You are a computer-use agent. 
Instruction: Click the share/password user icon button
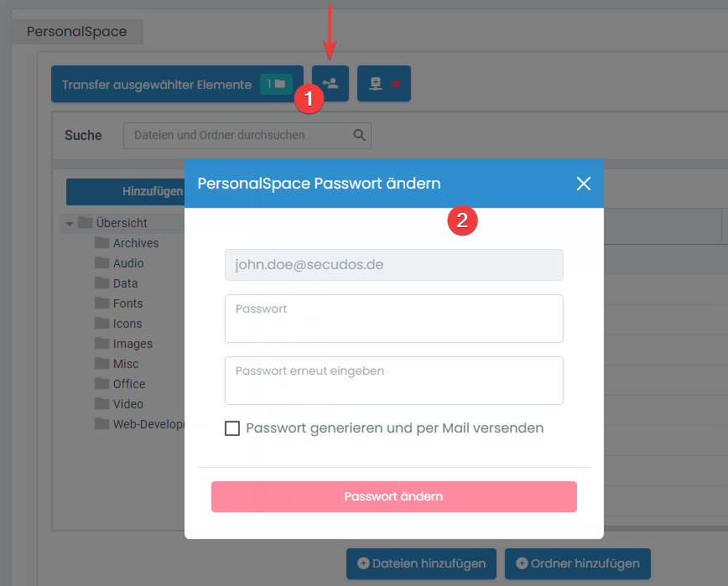click(x=330, y=84)
